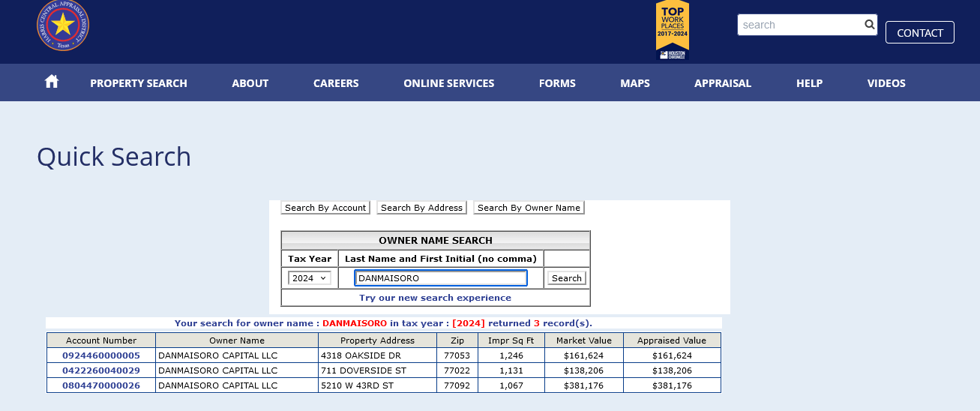Open the VIDEOS menu
980x411 pixels.
886,83
